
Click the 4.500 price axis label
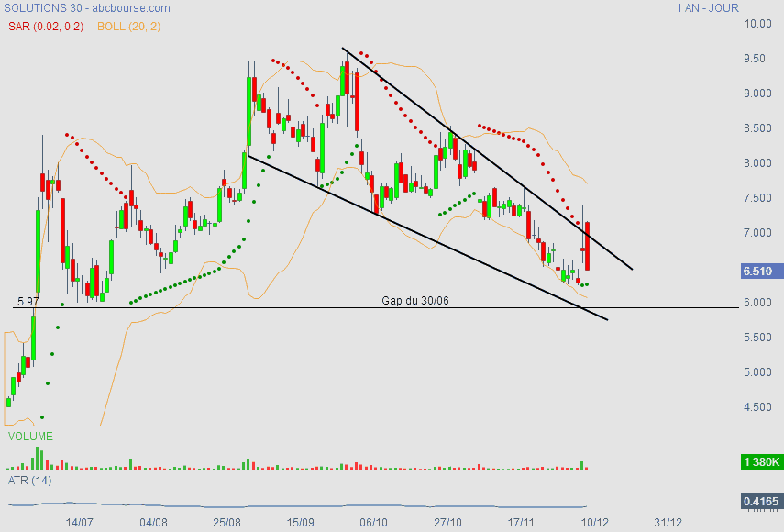(x=757, y=407)
